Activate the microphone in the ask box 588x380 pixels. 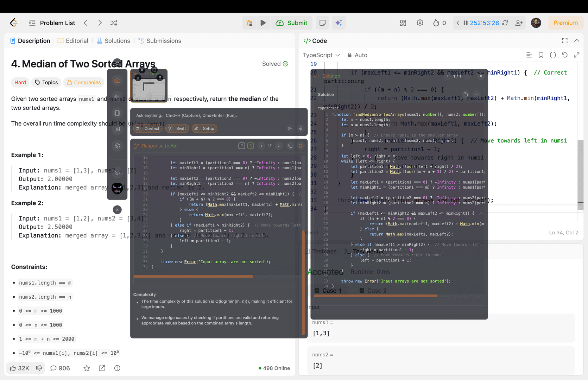(x=301, y=128)
